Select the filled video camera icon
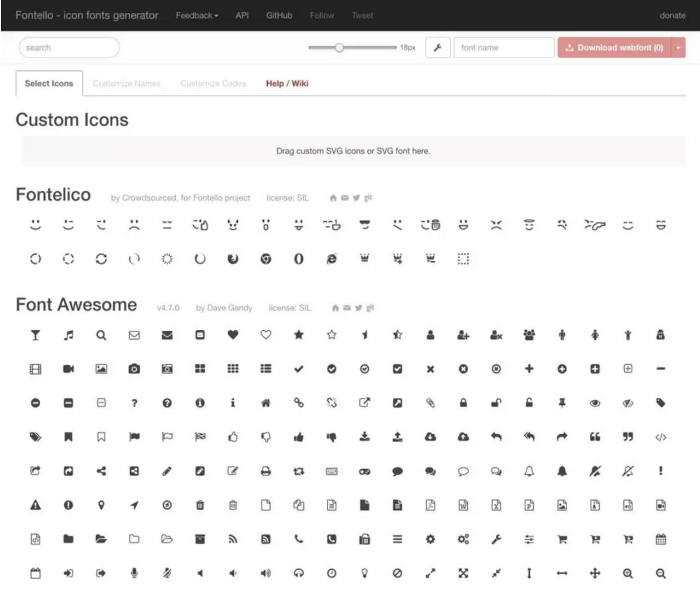This screenshot has width=700, height=596. pyautogui.click(x=68, y=369)
